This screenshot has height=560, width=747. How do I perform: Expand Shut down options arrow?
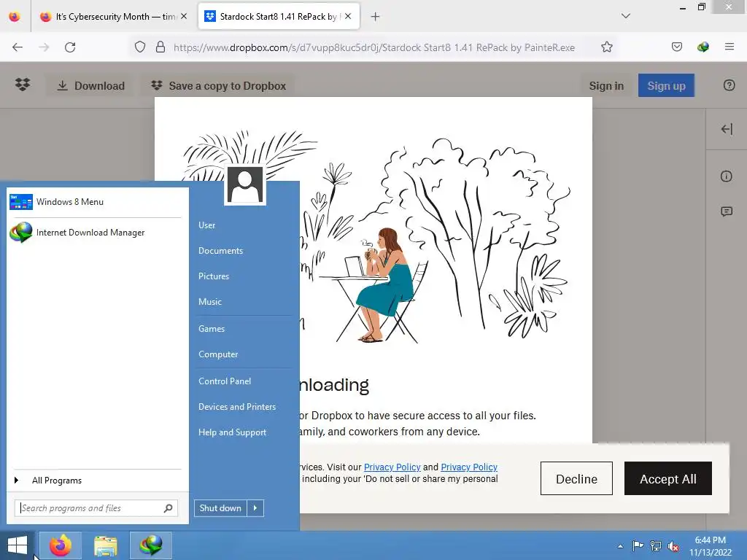[255, 508]
